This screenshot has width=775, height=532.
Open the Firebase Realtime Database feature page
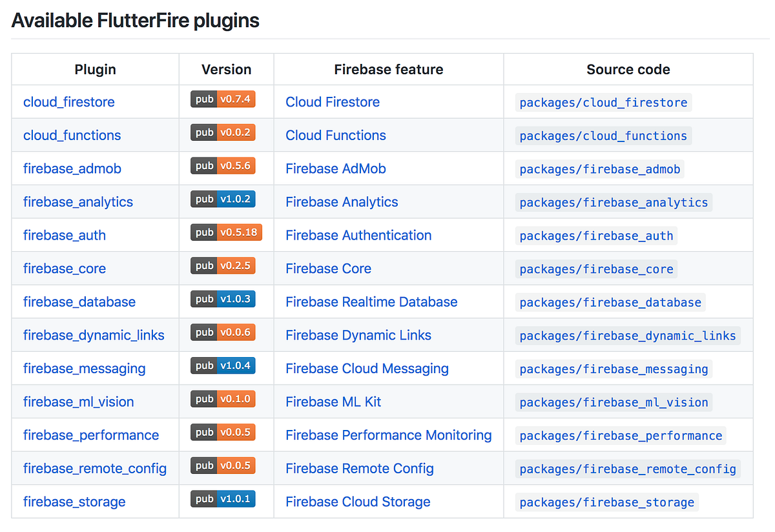[x=371, y=302]
